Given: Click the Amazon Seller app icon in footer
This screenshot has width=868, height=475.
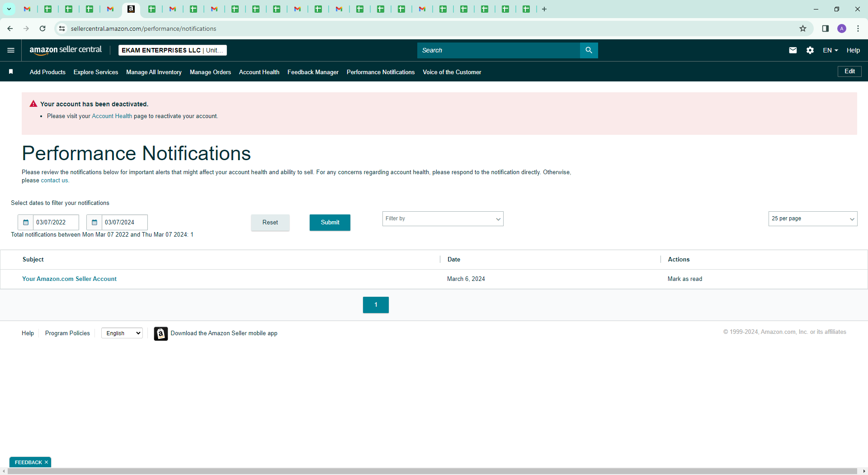Looking at the screenshot, I should (160, 333).
